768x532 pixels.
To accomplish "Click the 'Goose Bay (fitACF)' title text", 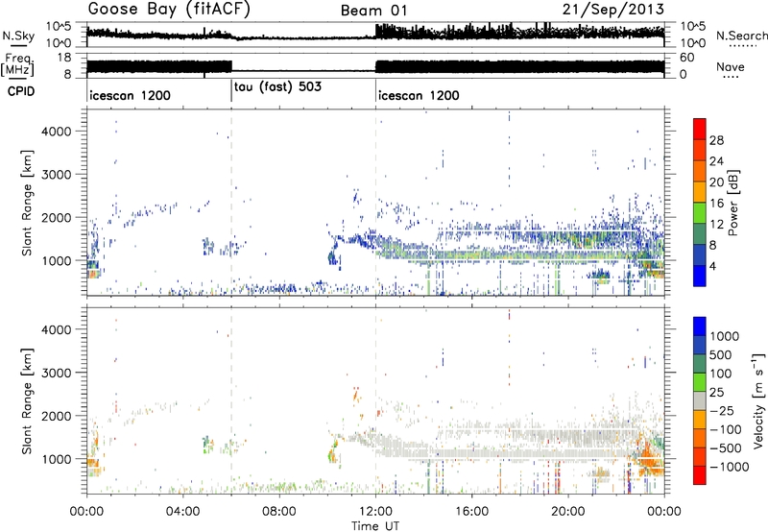I will [169, 10].
